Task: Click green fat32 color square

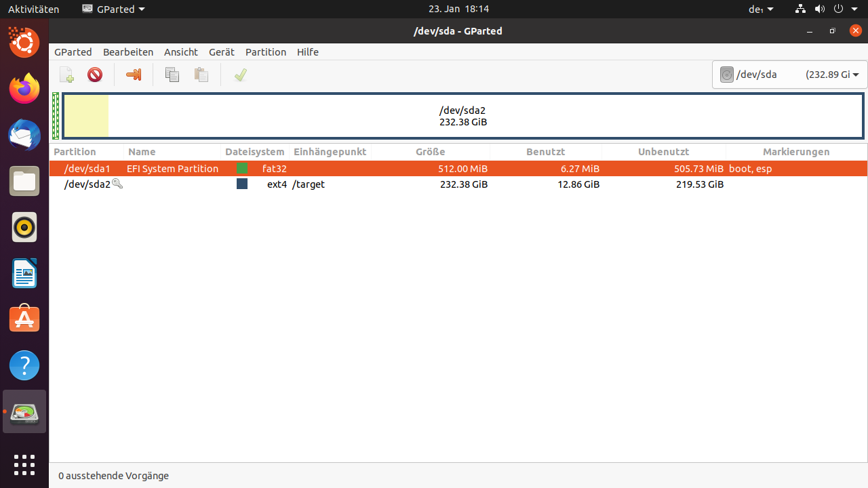Action: pos(242,168)
